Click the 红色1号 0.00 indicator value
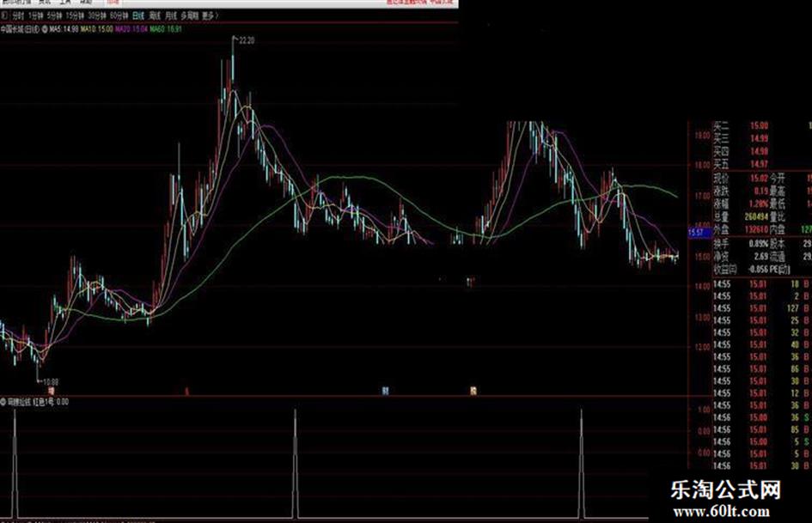The height and width of the screenshot is (523, 812). click(x=51, y=401)
